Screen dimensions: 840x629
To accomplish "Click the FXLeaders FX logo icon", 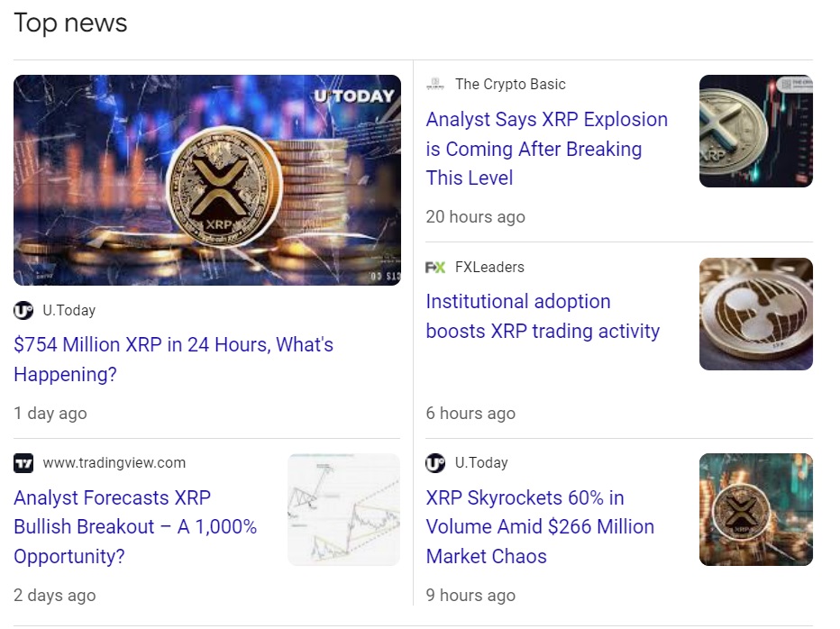I will (435, 267).
